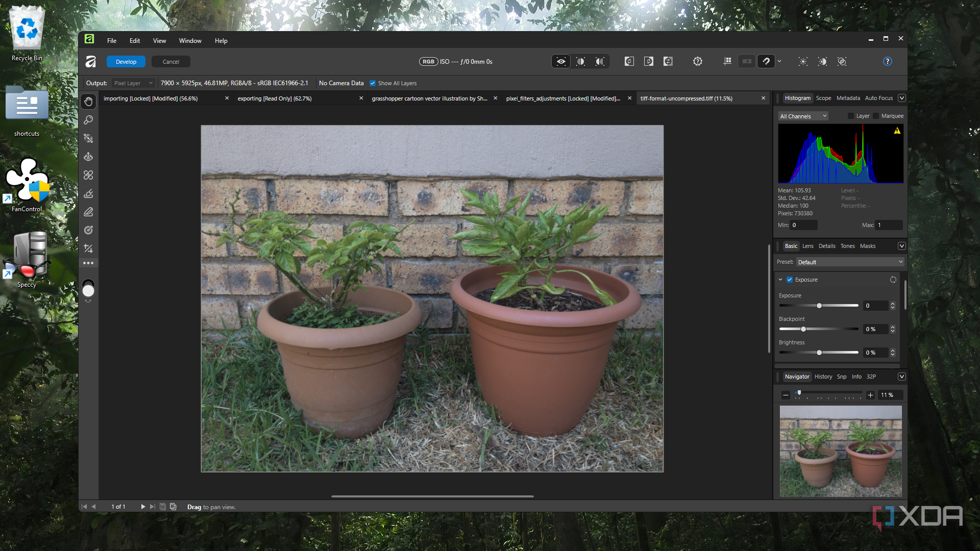Collapse the Exposure section chevron
Viewport: 980px width, 551px height.
(x=780, y=280)
